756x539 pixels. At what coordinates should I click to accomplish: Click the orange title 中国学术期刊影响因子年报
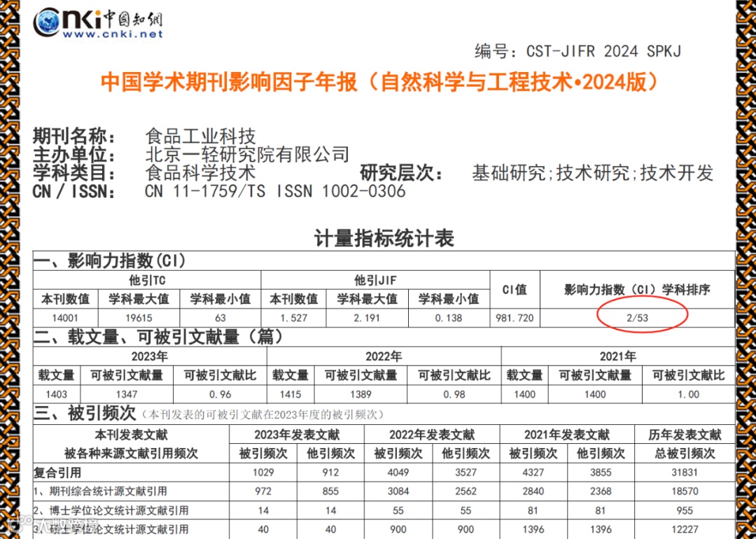[230, 83]
